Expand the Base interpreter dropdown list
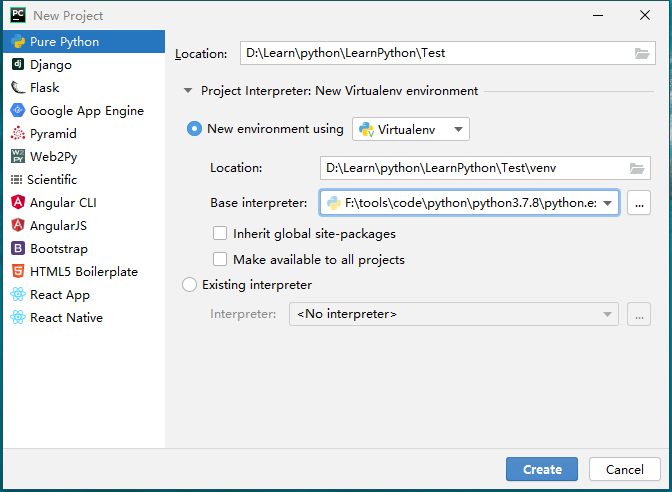Viewport: 672px width, 492px height. (607, 203)
